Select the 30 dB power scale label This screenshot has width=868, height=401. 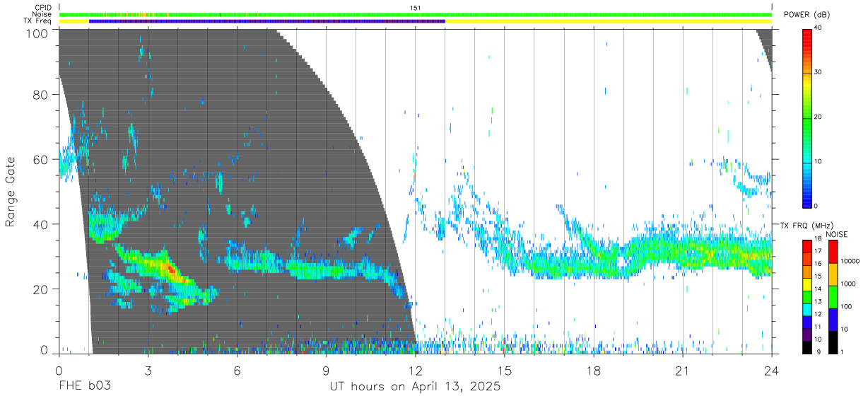819,72
